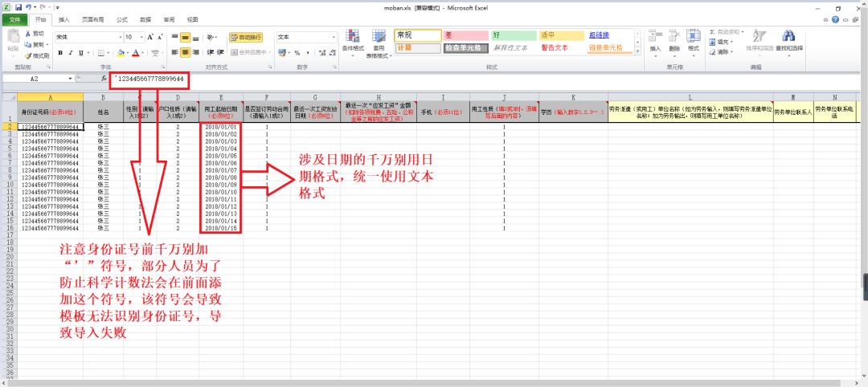Image resolution: width=868 pixels, height=387 pixels.
Task: Toggle align text left
Action: tap(175, 52)
